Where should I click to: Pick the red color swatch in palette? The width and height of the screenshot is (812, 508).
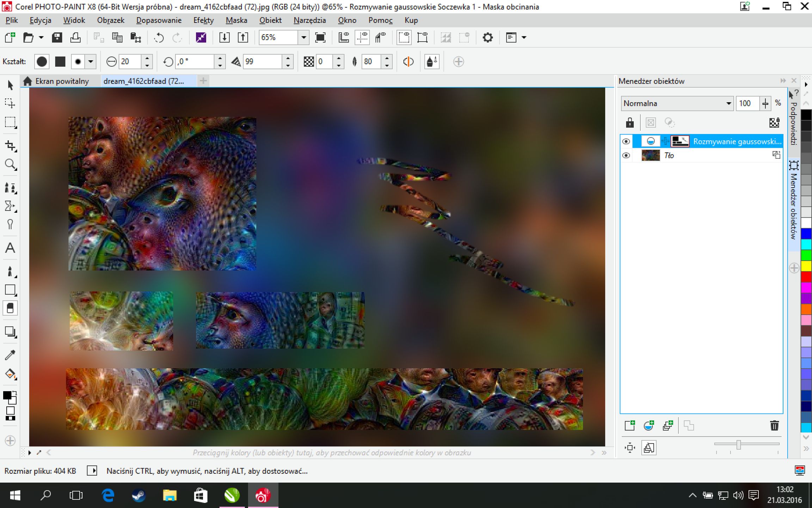(x=806, y=277)
